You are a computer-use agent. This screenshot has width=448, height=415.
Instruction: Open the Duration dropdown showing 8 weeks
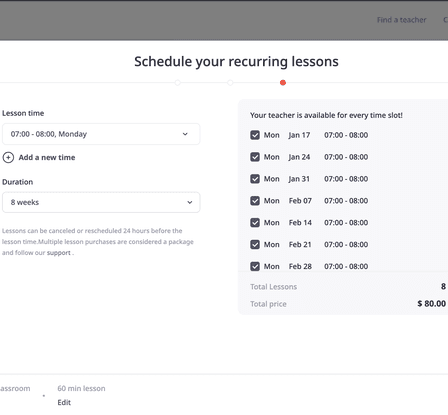pos(101,202)
